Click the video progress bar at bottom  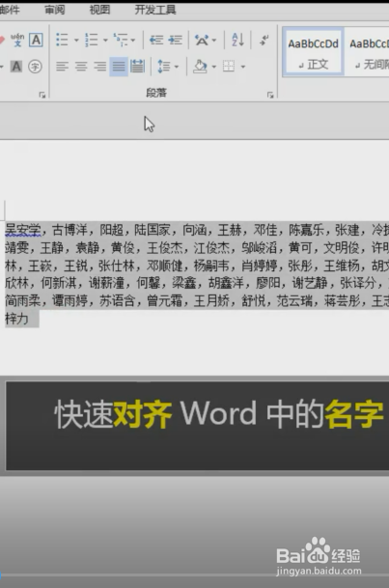[195, 574]
